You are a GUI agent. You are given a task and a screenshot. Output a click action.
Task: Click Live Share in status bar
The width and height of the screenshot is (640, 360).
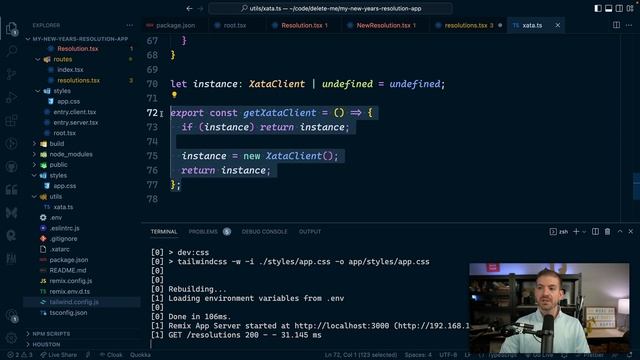click(58, 355)
